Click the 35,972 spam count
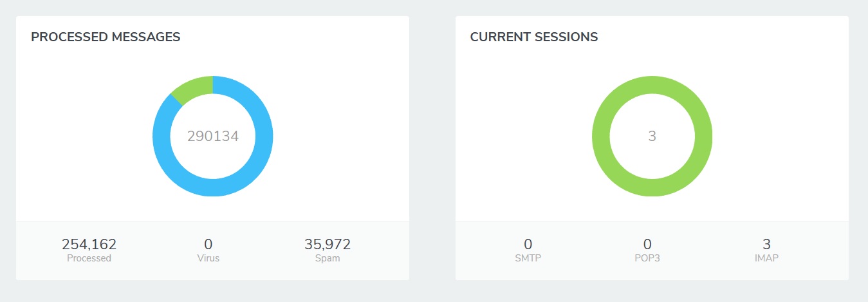 click(328, 244)
